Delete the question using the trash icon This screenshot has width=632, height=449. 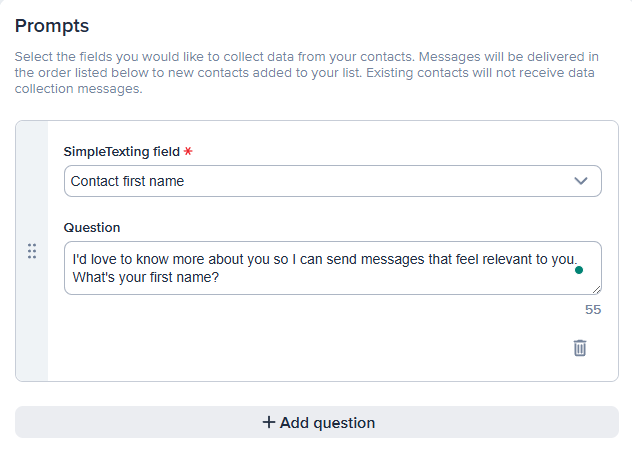[x=580, y=348]
